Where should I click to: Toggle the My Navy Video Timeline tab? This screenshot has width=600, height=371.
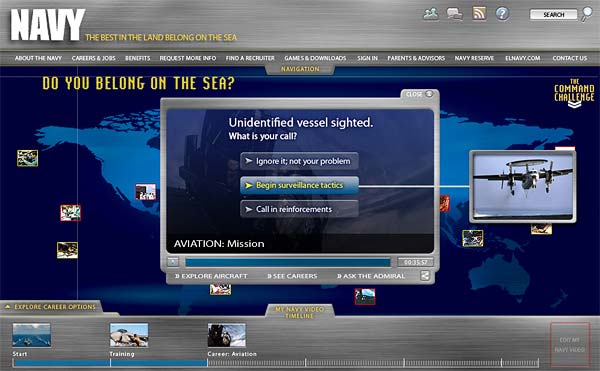click(300, 312)
